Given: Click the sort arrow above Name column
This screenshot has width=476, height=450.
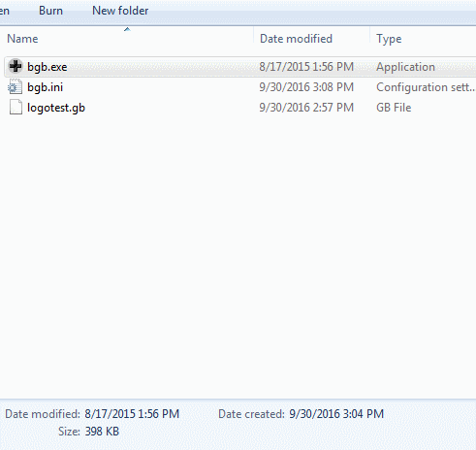Looking at the screenshot, I should (x=127, y=29).
